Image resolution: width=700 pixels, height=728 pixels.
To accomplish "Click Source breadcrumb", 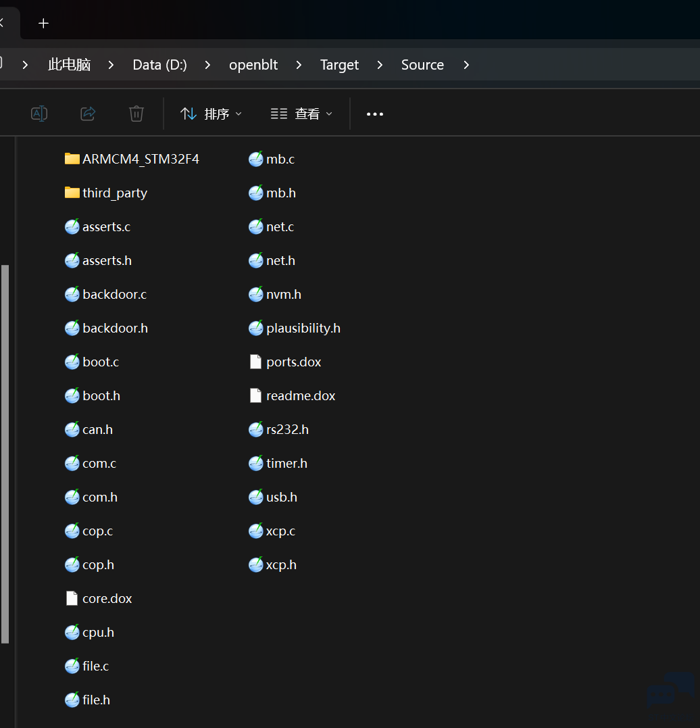I will pos(422,64).
